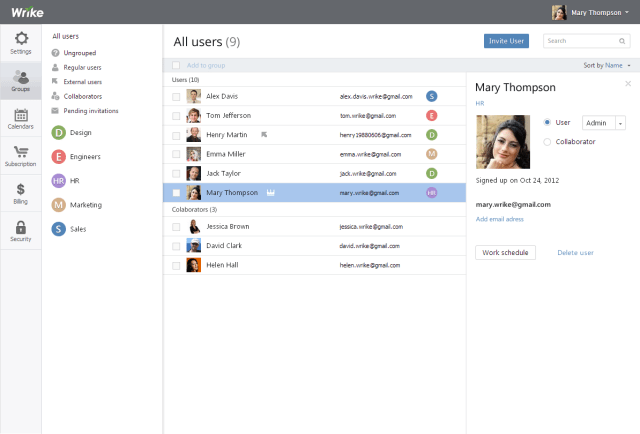This screenshot has width=640, height=434.
Task: Check the box for Jessica Brown
Action: coord(176,227)
